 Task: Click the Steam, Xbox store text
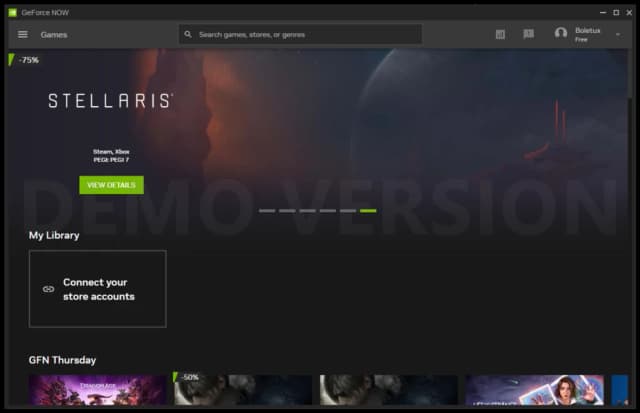coord(111,152)
